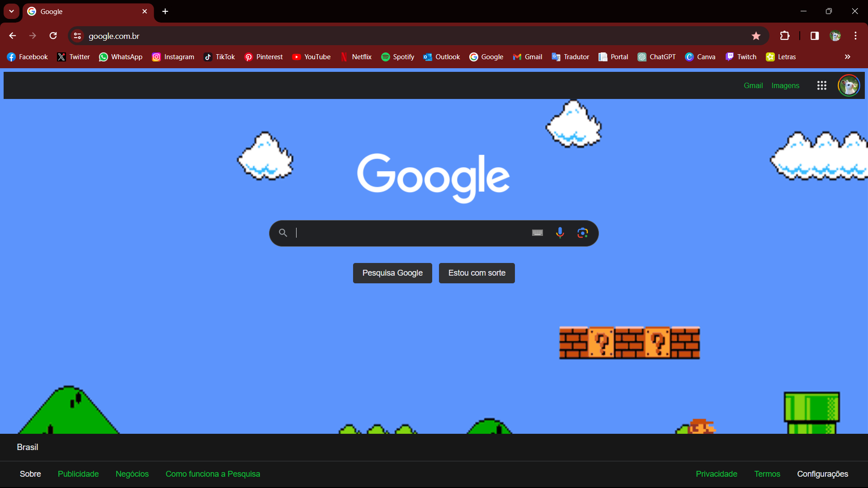This screenshot has height=488, width=868.
Task: Open Chrome's three-dot menu
Action: [855, 36]
